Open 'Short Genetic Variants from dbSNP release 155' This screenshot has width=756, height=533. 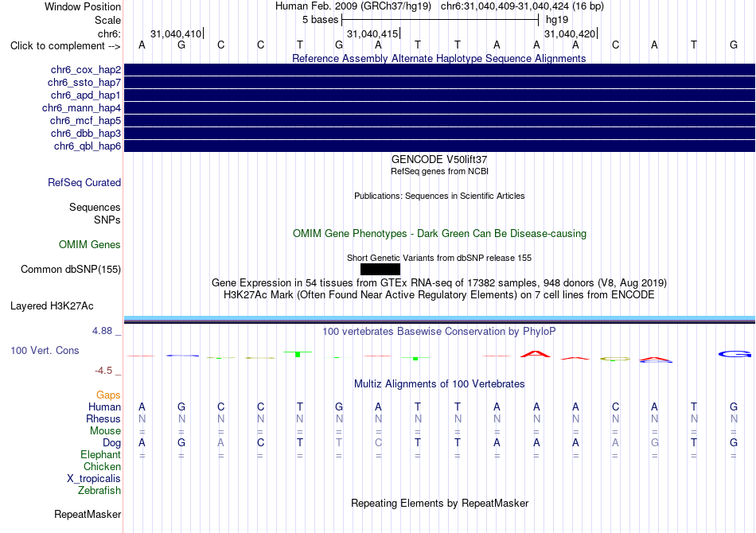click(439, 258)
